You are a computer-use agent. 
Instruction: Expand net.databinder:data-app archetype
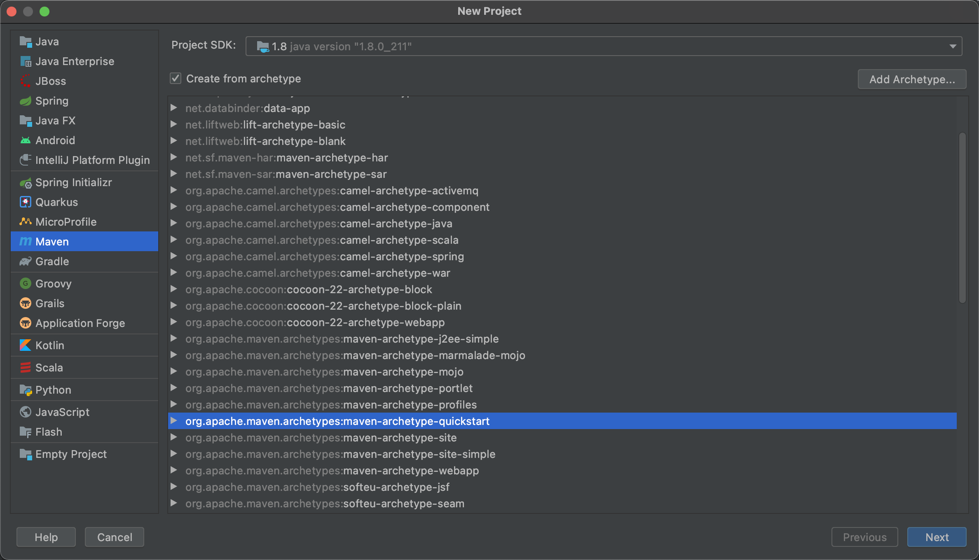pos(174,108)
